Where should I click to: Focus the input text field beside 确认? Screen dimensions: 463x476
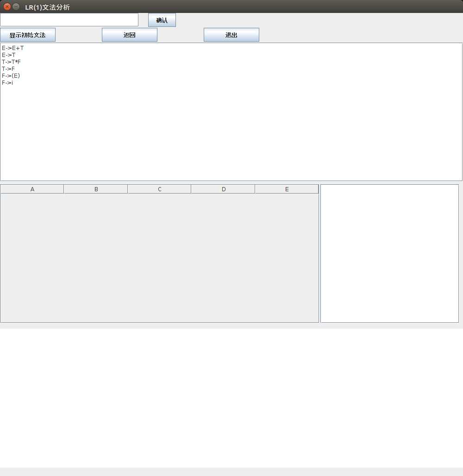(x=69, y=20)
